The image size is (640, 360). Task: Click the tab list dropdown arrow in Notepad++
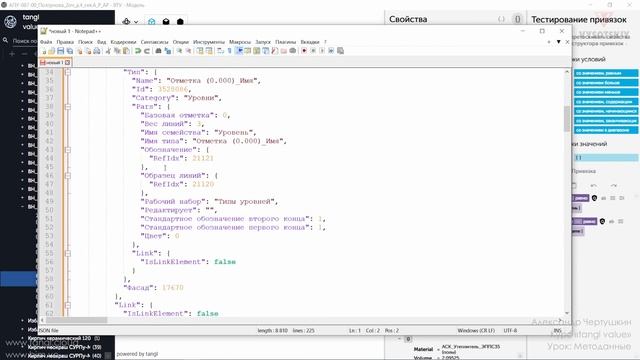[558, 42]
